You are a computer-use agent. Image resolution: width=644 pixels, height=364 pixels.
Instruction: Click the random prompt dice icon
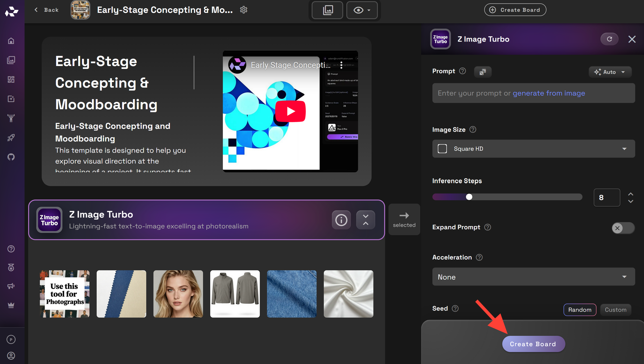(482, 72)
